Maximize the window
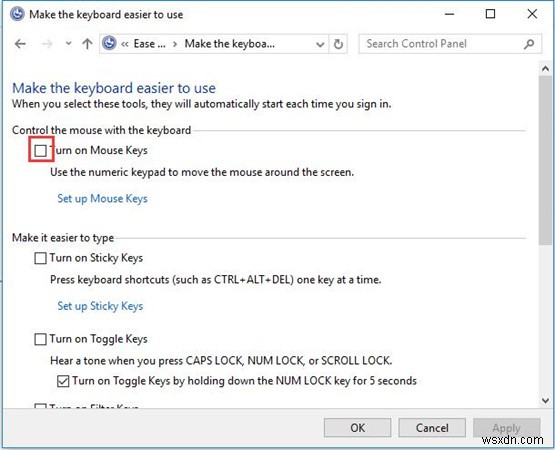This screenshot has height=450, width=555. (x=490, y=14)
